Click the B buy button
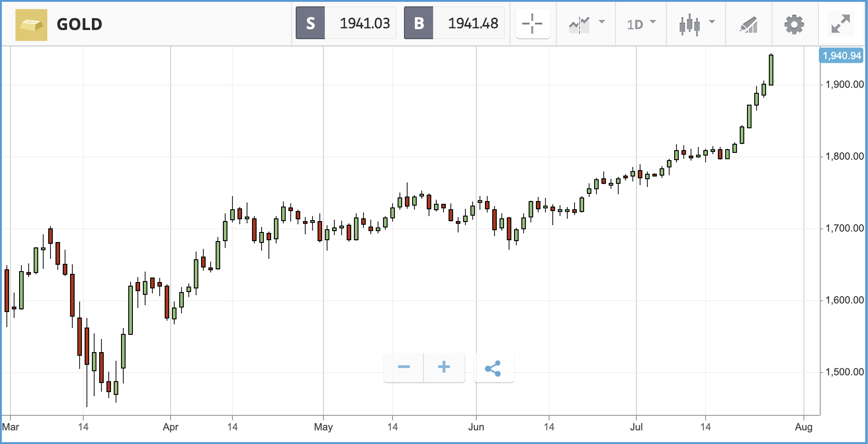 [x=419, y=23]
